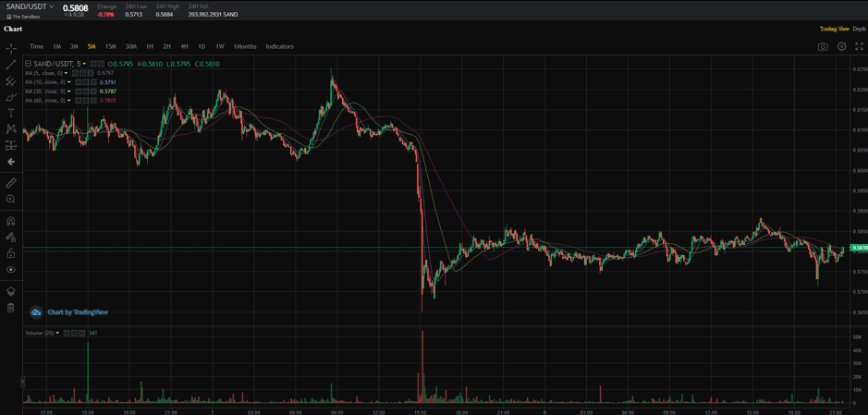Switch to the Depth chart tab

(859, 29)
